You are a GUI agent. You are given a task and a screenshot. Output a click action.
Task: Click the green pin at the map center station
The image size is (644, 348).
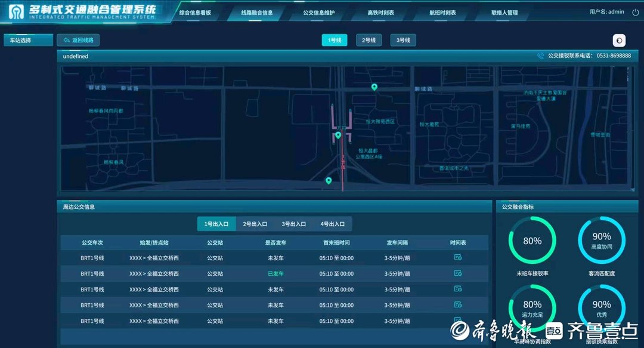[338, 135]
